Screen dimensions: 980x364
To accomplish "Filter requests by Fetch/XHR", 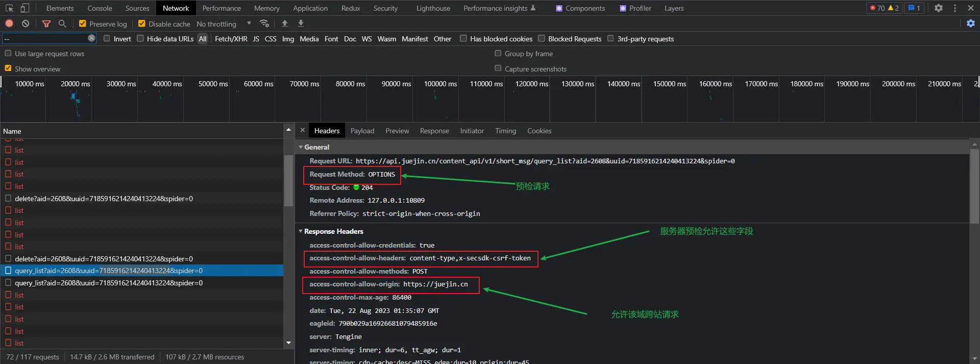I will click(231, 39).
